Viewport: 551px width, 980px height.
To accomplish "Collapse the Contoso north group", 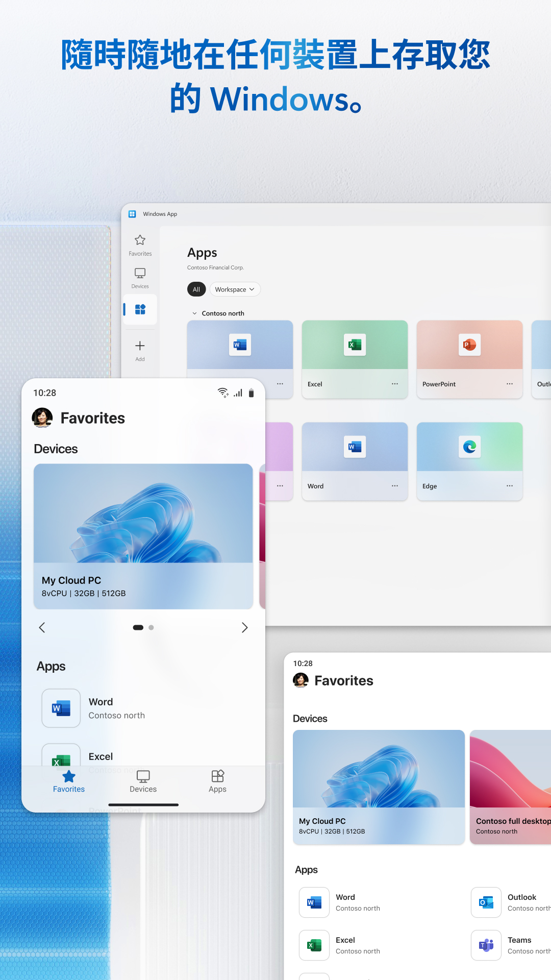I will tap(194, 313).
